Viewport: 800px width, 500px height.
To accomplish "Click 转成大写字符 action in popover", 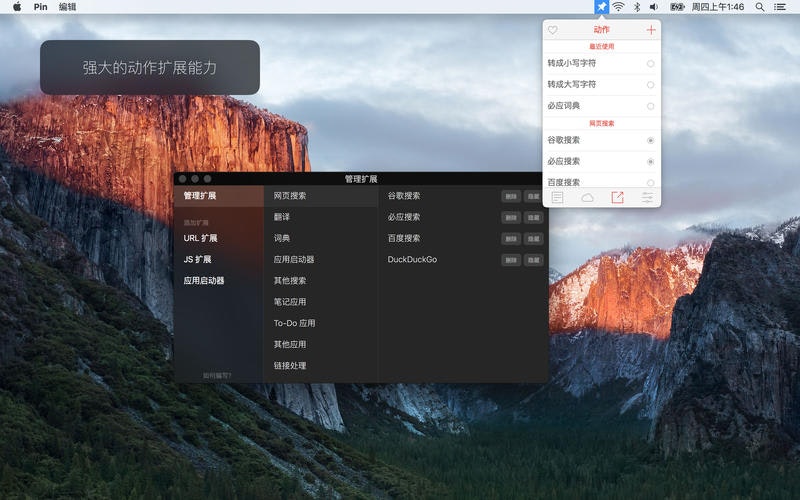I will (571, 84).
